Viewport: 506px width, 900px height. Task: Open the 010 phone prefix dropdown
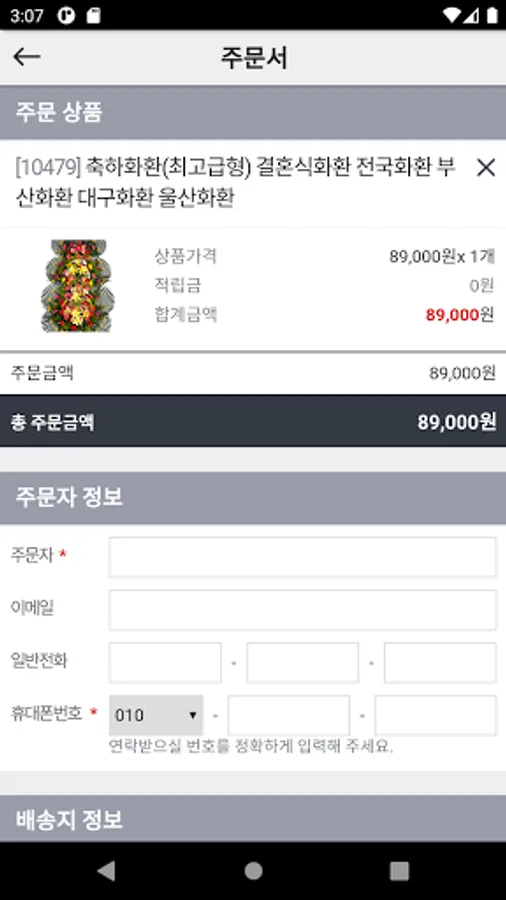(x=155, y=715)
